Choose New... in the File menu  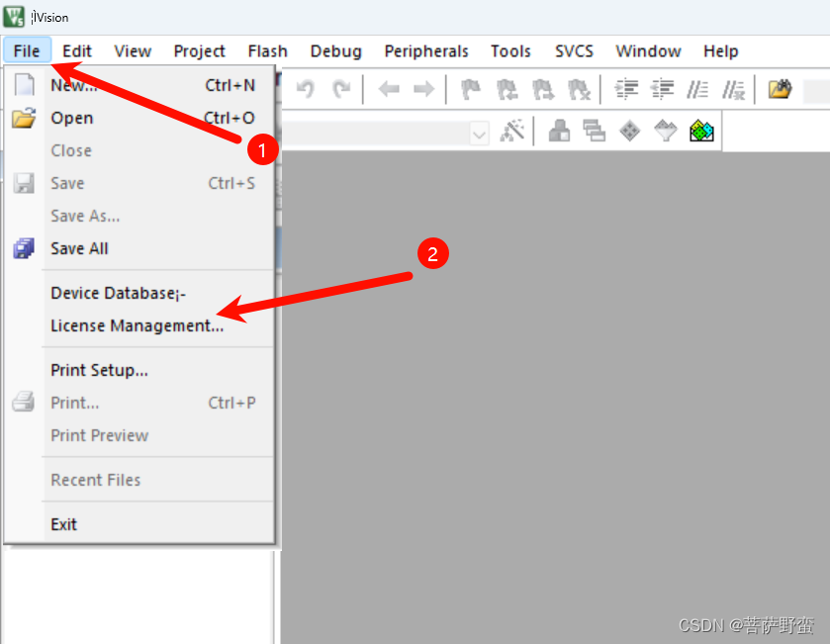pyautogui.click(x=139, y=85)
